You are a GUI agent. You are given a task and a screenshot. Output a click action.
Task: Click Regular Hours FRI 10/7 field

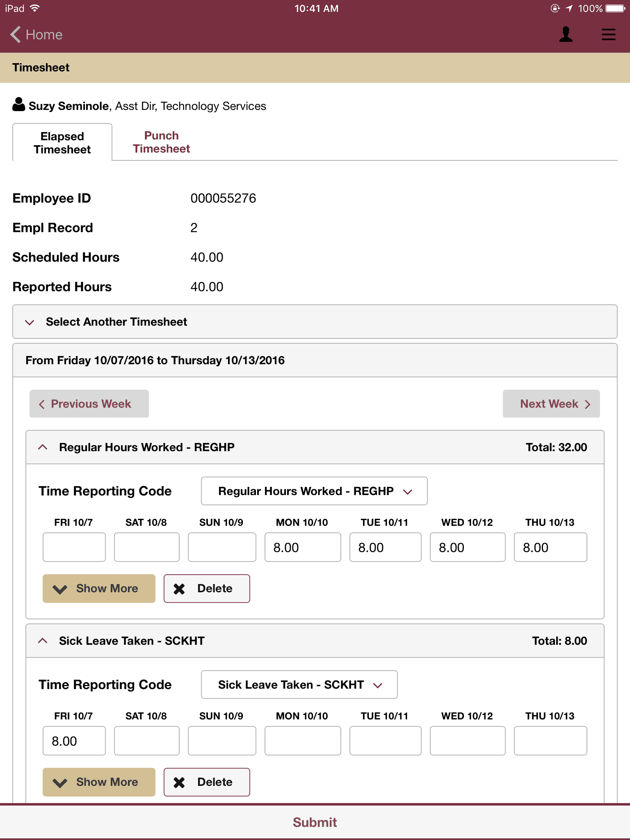(x=74, y=547)
